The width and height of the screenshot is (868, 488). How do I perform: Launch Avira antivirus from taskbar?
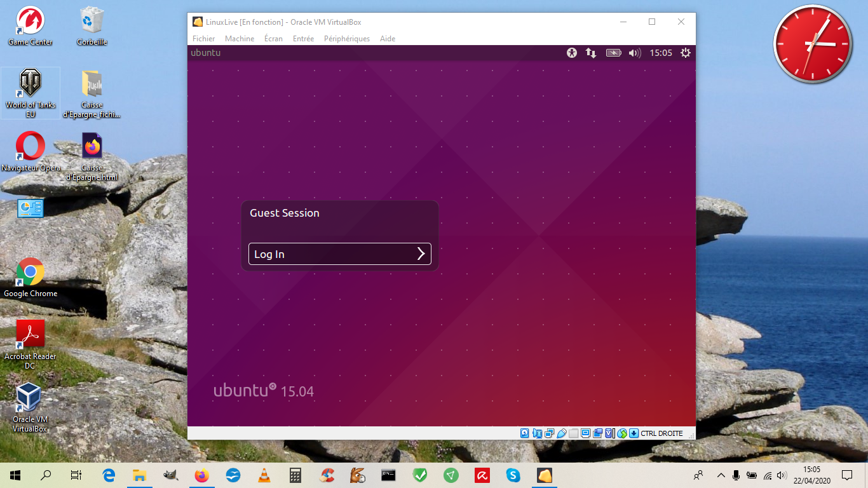point(482,475)
